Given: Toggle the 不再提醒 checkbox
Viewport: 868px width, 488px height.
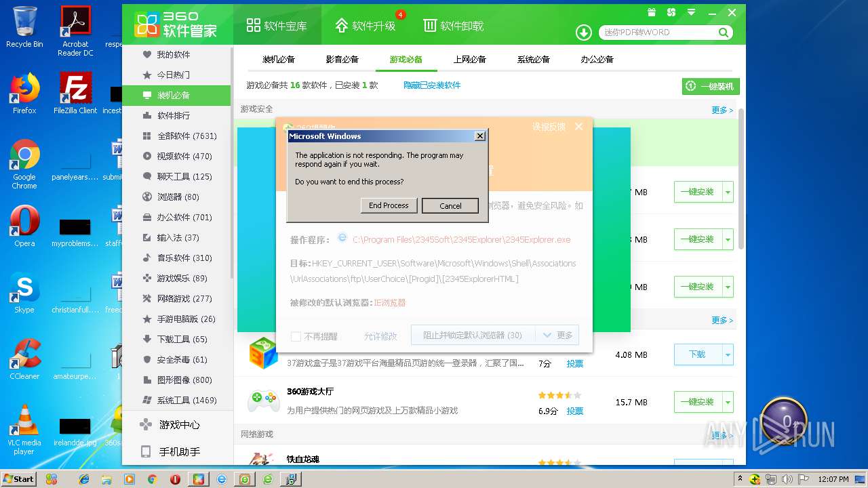Looking at the screenshot, I should [296, 336].
